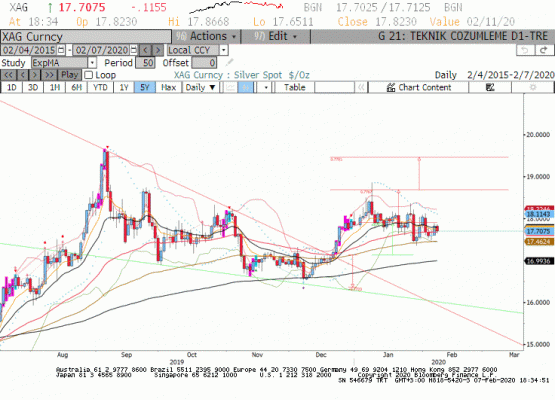
Task: Open the Local CCY currency dropdown
Action: click(223, 50)
